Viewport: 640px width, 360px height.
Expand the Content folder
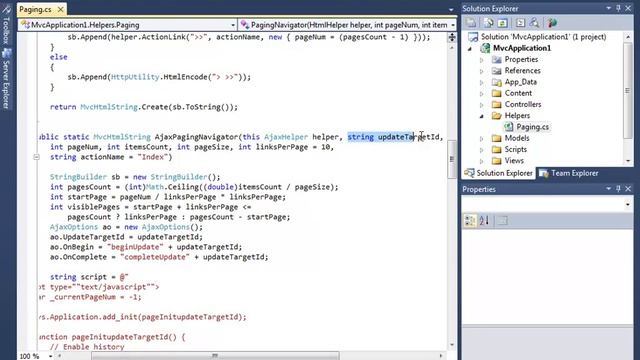pos(482,93)
